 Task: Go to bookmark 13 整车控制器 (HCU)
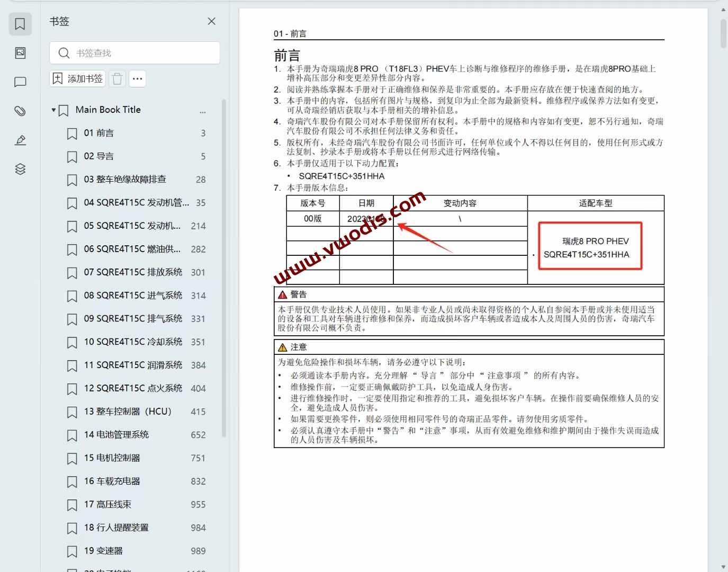tap(128, 412)
